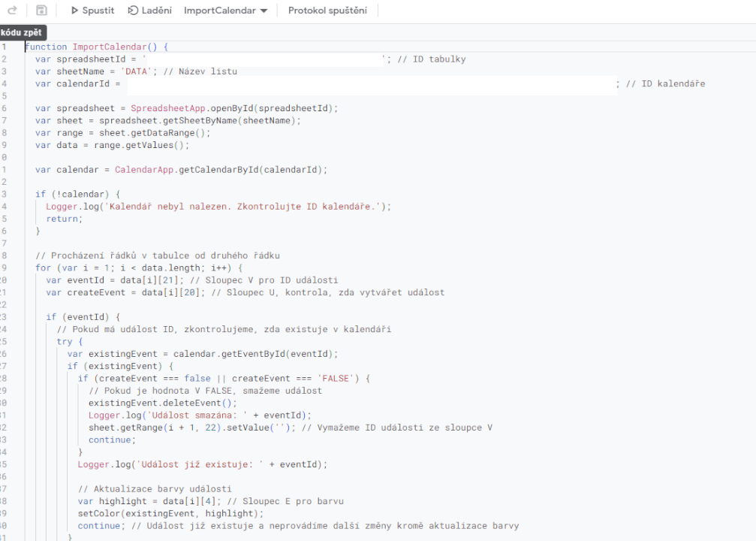Click the for loop keyword

pos(43,267)
